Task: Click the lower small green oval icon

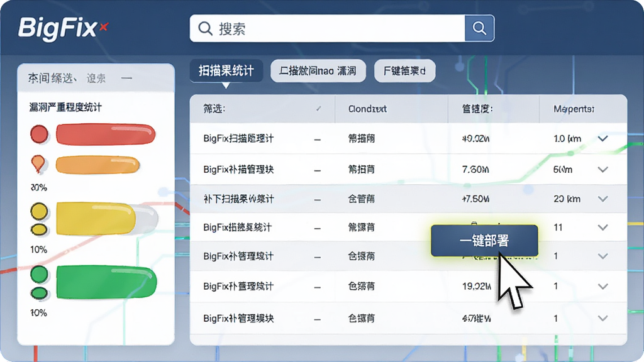Action: tap(39, 293)
